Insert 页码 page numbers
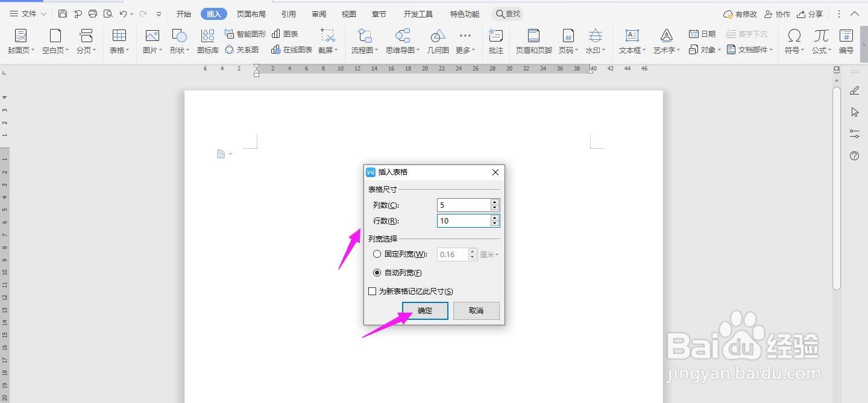The image size is (868, 403). (x=568, y=42)
